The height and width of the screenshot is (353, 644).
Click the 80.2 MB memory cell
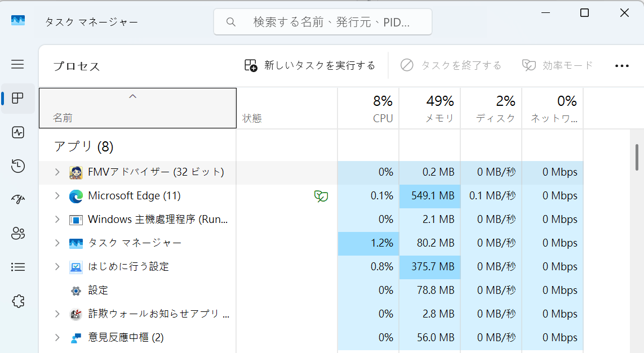tap(429, 243)
